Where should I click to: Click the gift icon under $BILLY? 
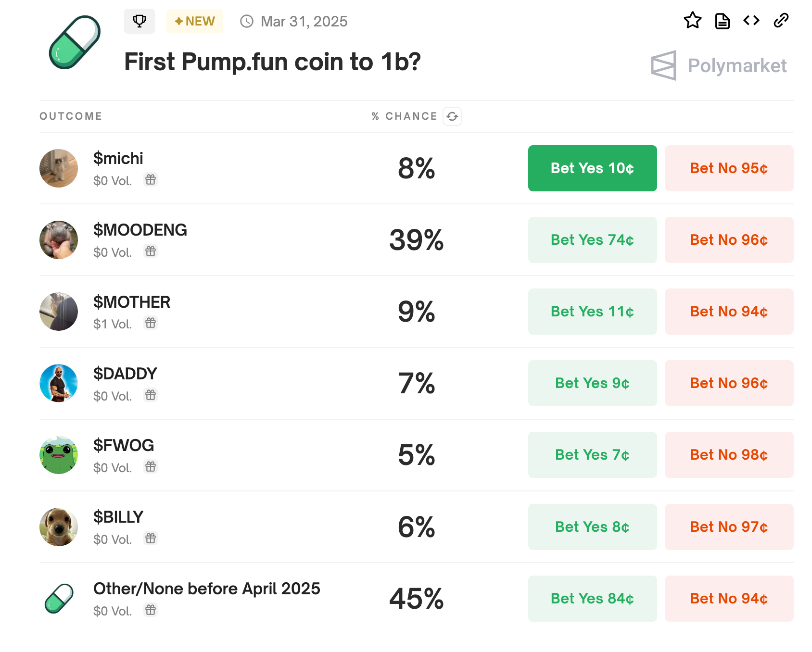point(151,539)
